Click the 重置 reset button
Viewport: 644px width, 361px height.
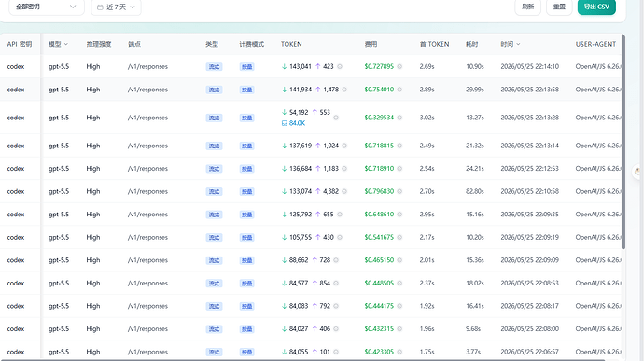559,7
